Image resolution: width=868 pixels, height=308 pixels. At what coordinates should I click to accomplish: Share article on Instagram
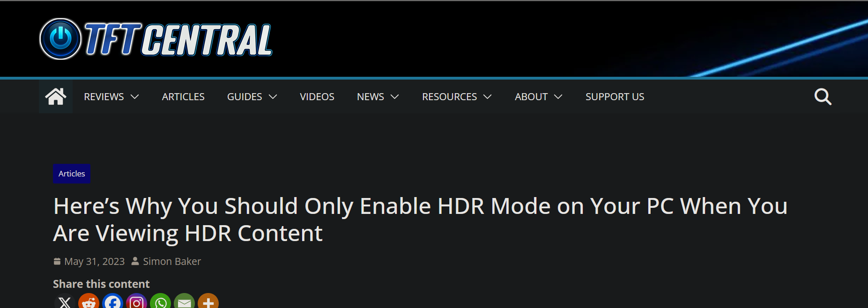tap(136, 302)
